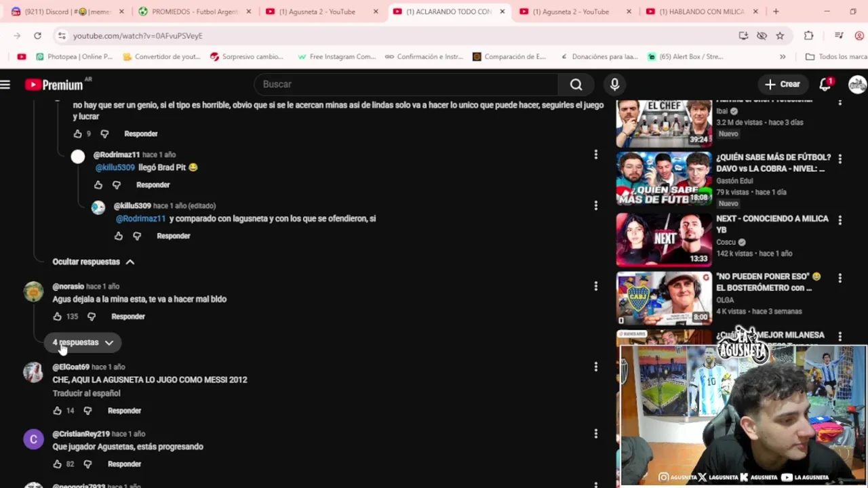
Task: Open options for the Coscu NEXT video
Action: tap(840, 220)
